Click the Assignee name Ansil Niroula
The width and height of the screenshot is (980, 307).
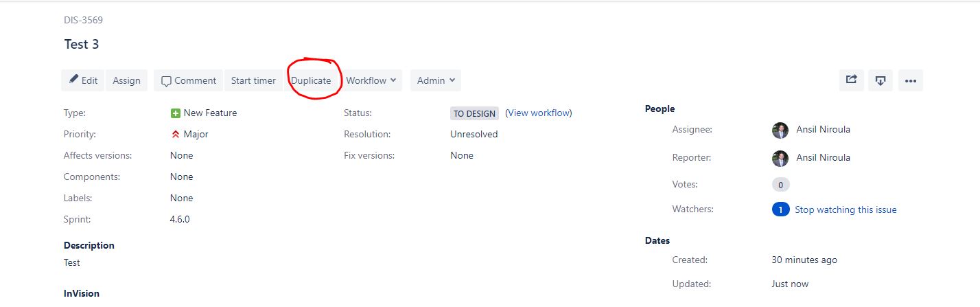(823, 129)
